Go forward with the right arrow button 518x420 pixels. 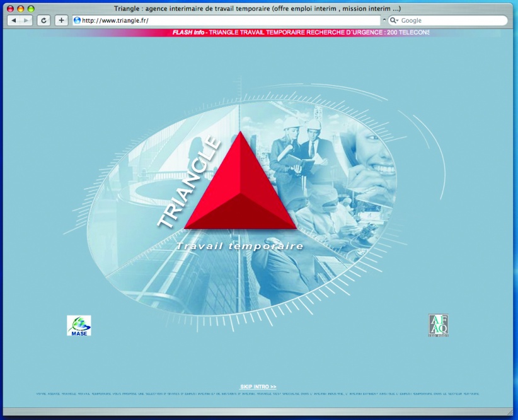[x=26, y=21]
